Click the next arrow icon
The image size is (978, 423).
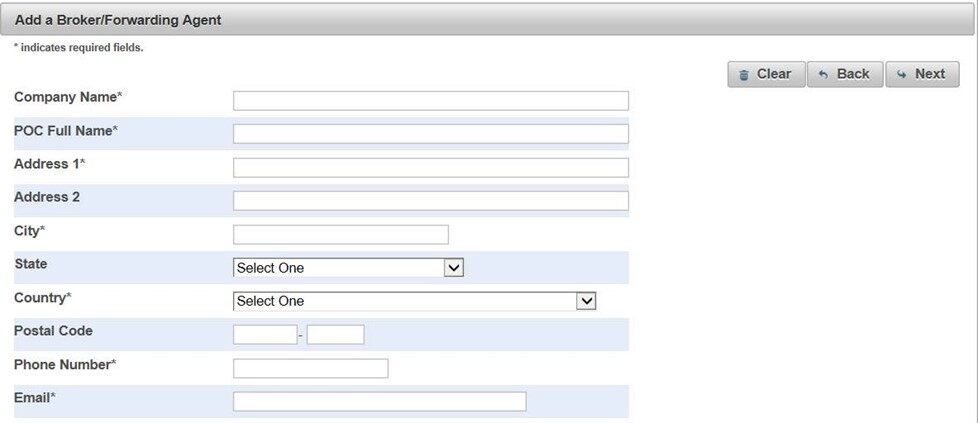(901, 75)
